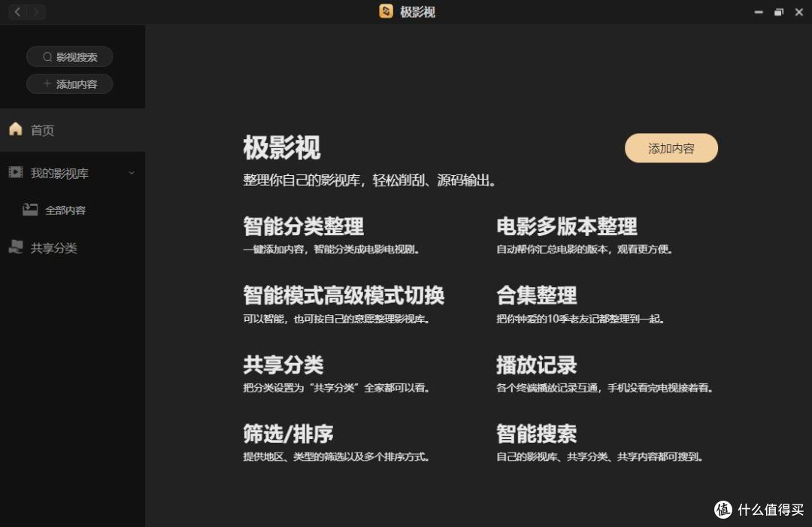Minimize the 极影视 window
Viewport: 812px width, 527px height.
point(759,12)
